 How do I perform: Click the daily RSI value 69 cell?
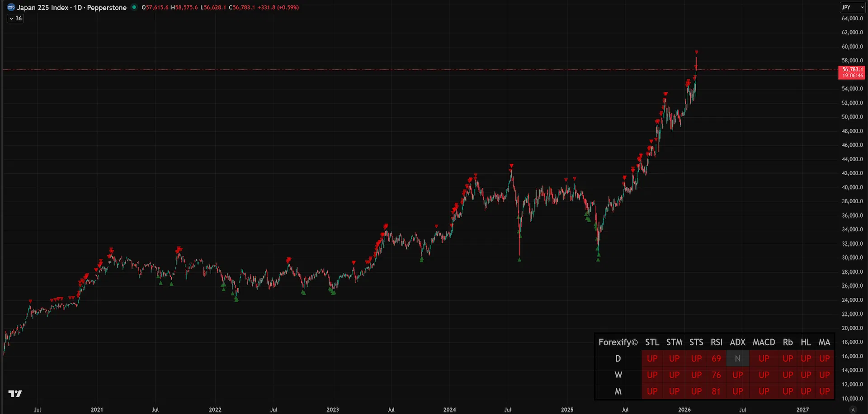tap(716, 358)
